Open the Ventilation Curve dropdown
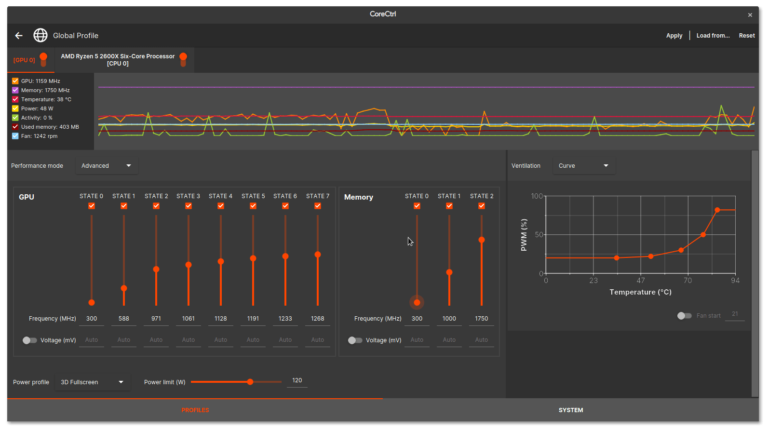Screen dimensions: 768x431 point(582,165)
